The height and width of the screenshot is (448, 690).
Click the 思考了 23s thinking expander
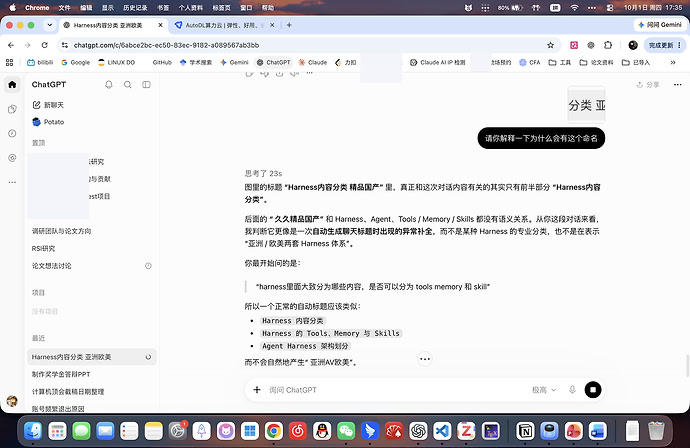[263, 173]
